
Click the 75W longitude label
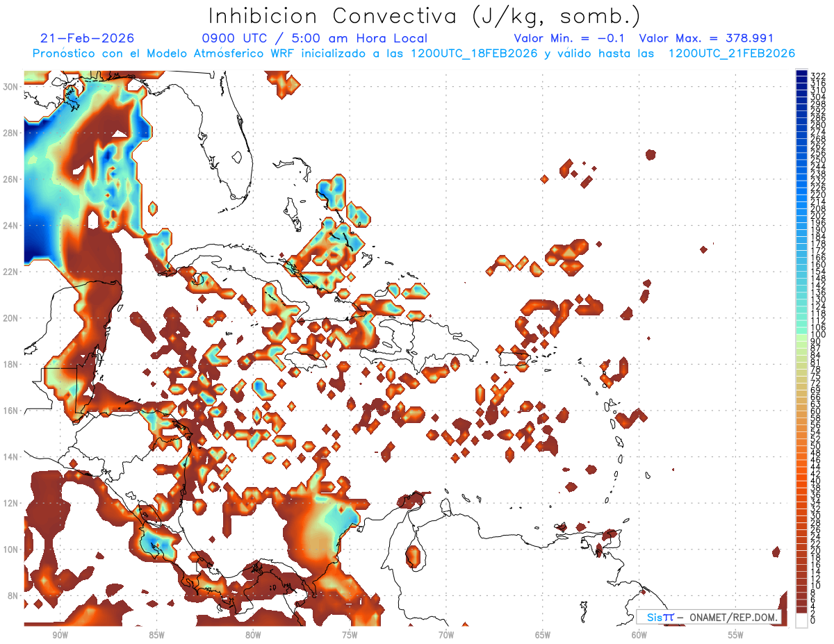(350, 635)
